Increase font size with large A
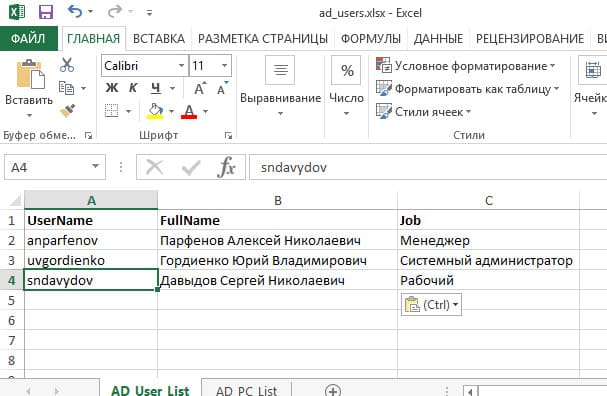This screenshot has width=607, height=396. tap(200, 88)
